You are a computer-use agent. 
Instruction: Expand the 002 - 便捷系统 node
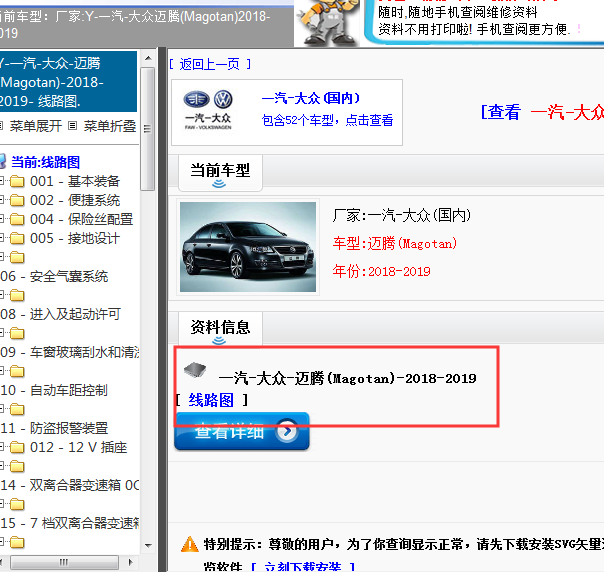[x=2, y=200]
